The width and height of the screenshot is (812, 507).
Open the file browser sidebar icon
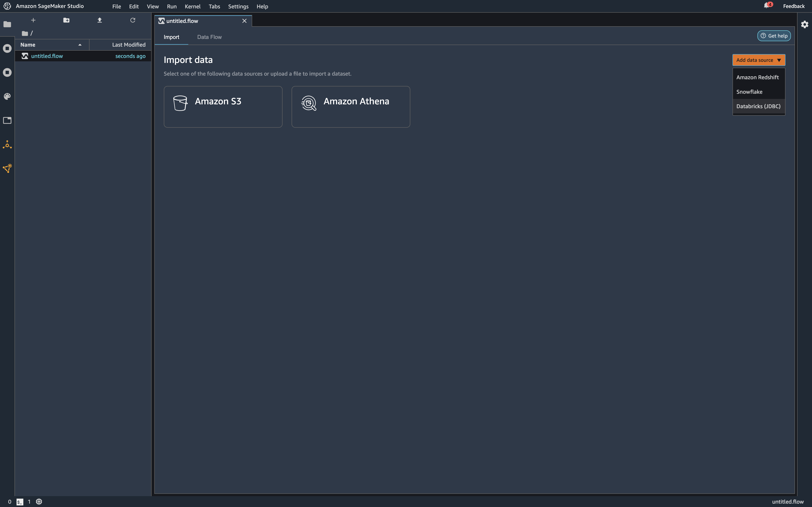point(7,24)
